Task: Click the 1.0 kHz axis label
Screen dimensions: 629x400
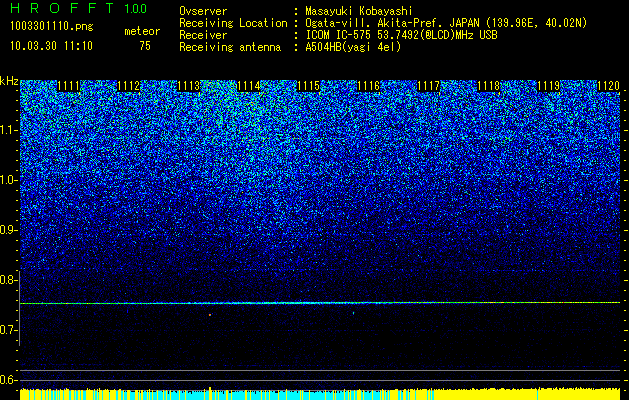Action: click(8, 180)
